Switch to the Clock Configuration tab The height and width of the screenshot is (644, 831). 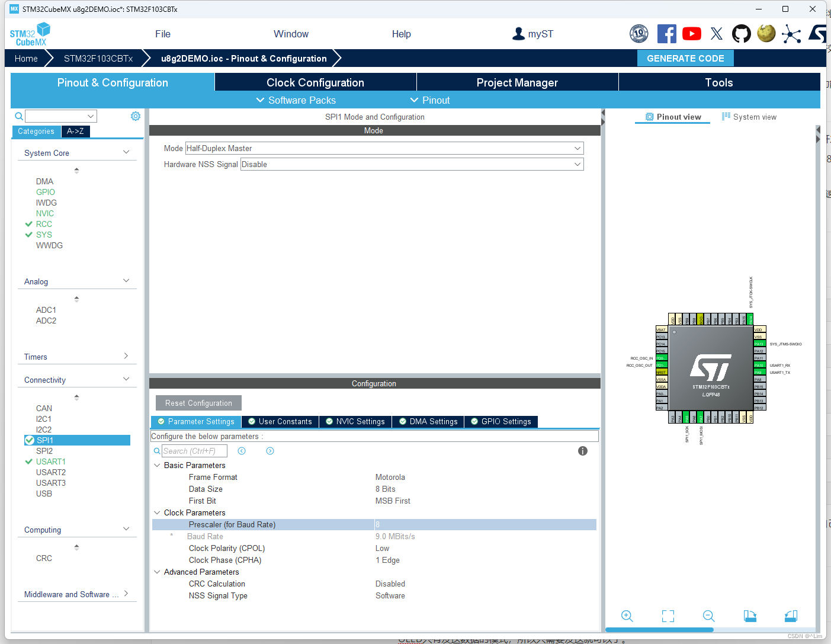tap(315, 82)
